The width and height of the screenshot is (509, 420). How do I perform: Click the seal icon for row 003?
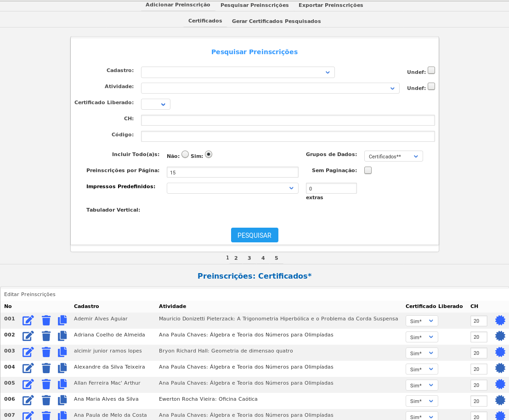click(x=500, y=353)
